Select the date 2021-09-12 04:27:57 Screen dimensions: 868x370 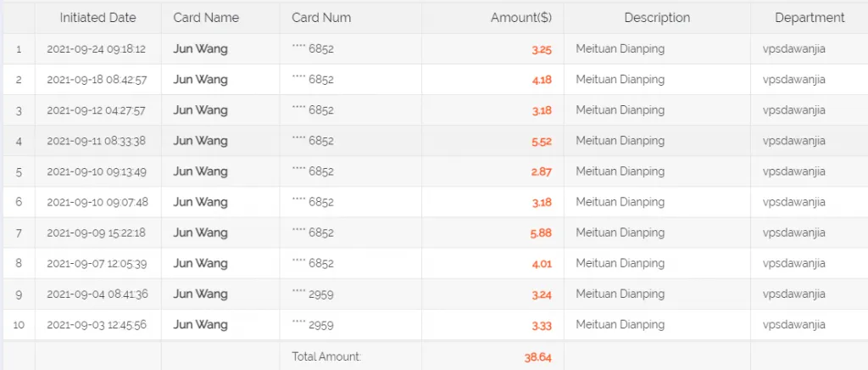97,110
